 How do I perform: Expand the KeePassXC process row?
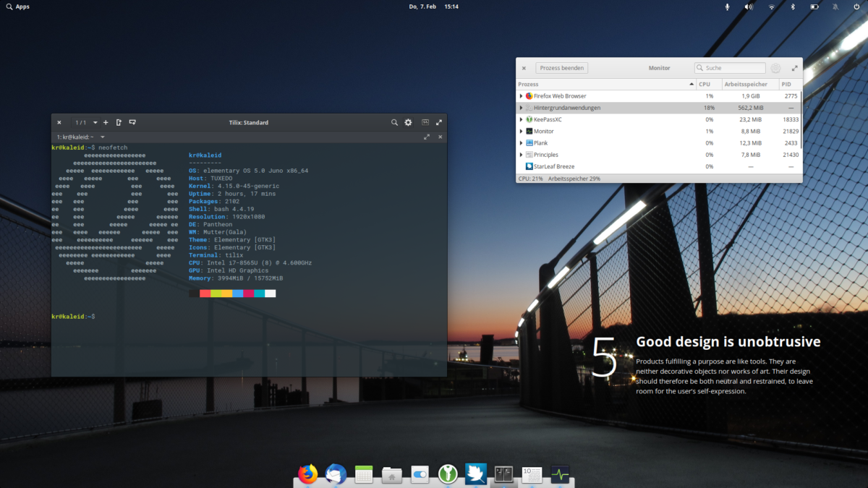click(x=521, y=119)
